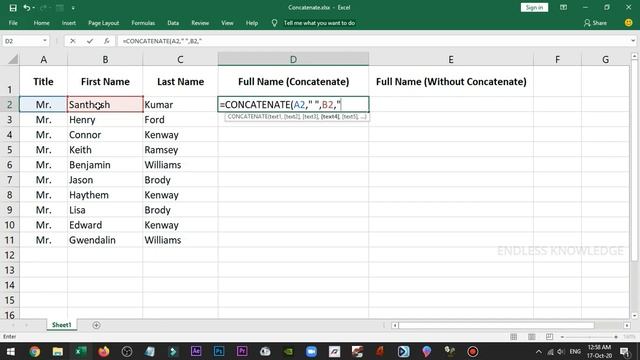This screenshot has height=360, width=640.
Task: Open the Help tab
Action: click(252, 23)
